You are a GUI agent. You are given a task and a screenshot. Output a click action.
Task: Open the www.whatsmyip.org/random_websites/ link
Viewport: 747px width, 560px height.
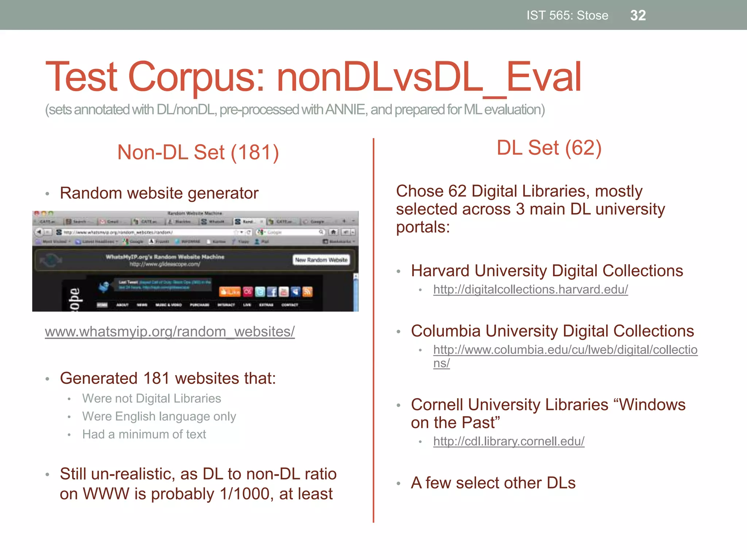coord(170,332)
